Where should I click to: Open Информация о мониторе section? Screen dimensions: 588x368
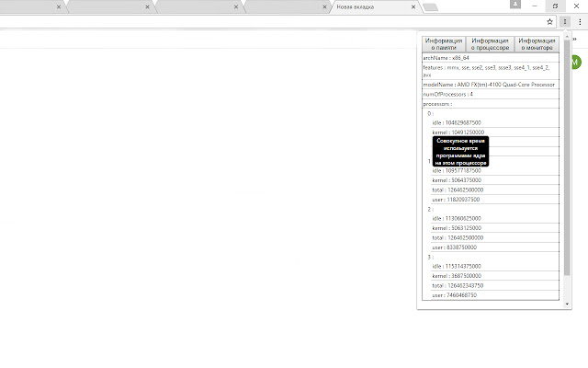click(537, 44)
